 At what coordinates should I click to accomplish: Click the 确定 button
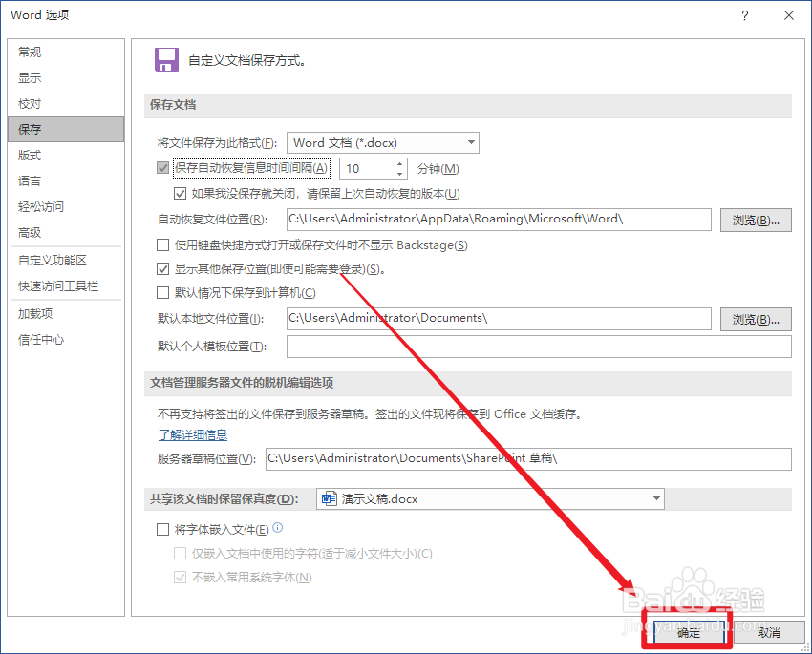(688, 632)
